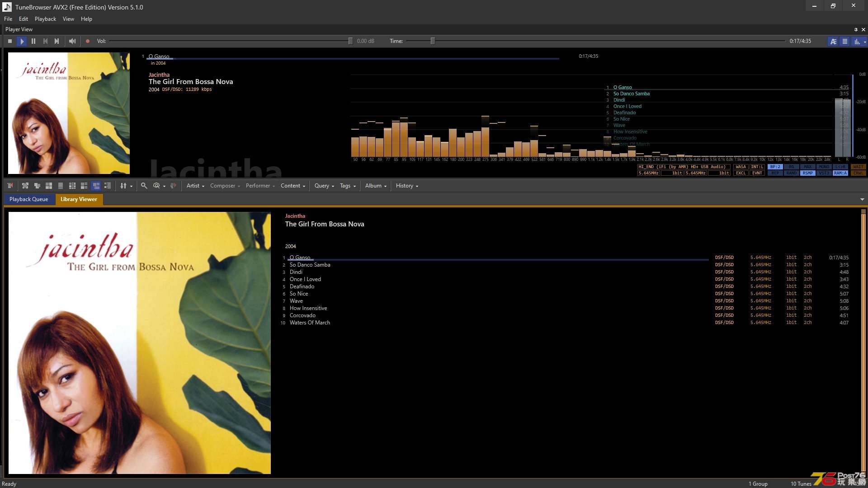Toggle the RAM:A indicator
The height and width of the screenshot is (488, 868).
click(840, 173)
